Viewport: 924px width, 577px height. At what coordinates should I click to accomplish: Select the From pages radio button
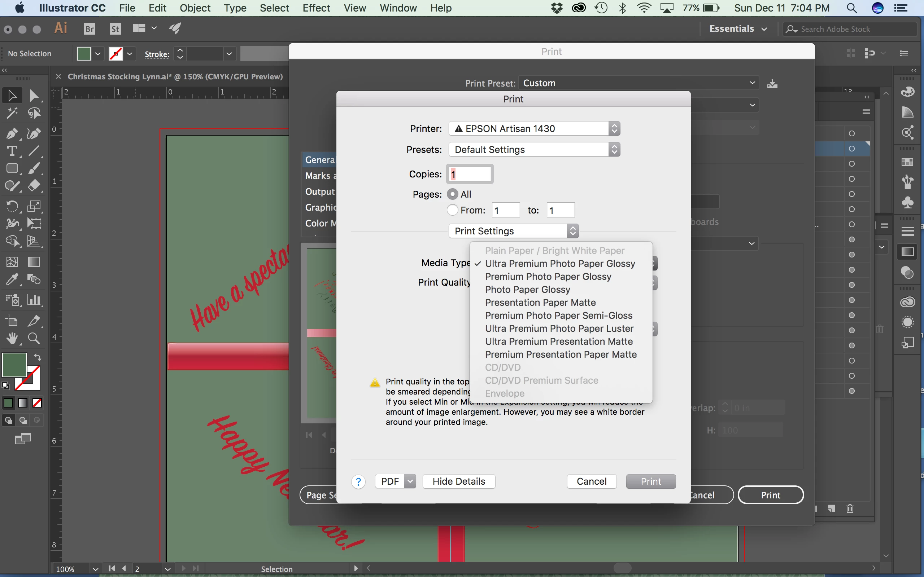[453, 210]
